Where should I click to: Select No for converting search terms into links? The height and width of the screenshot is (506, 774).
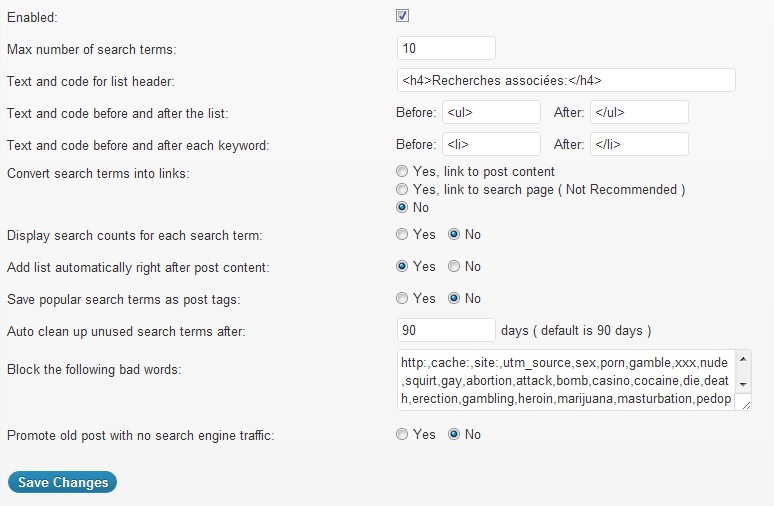(402, 207)
